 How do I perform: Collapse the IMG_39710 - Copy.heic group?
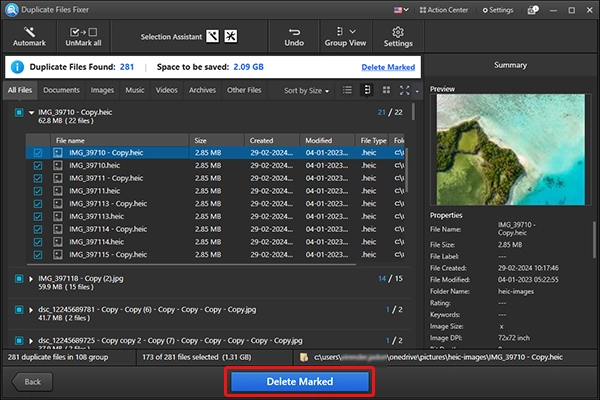[31, 113]
